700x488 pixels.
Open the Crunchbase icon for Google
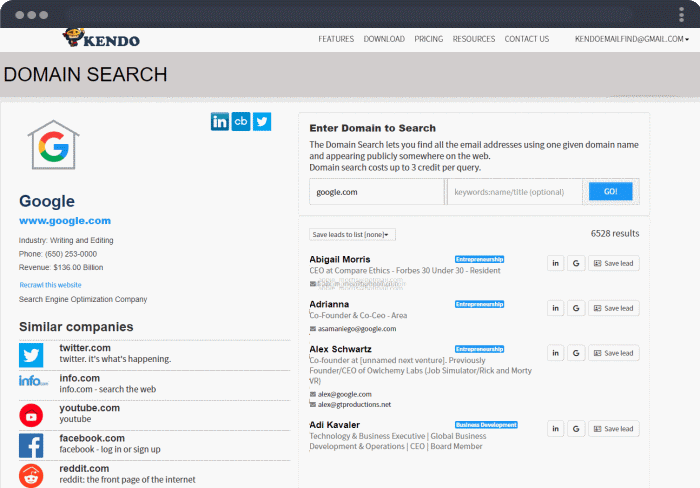(241, 122)
